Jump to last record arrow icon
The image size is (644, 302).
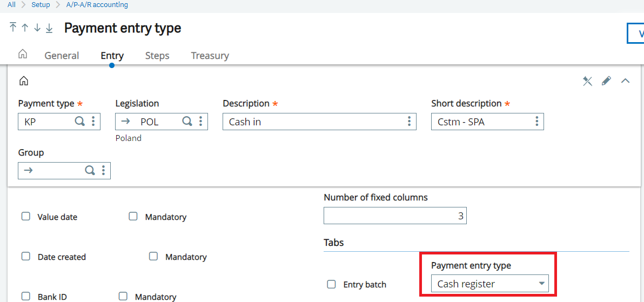point(49,28)
